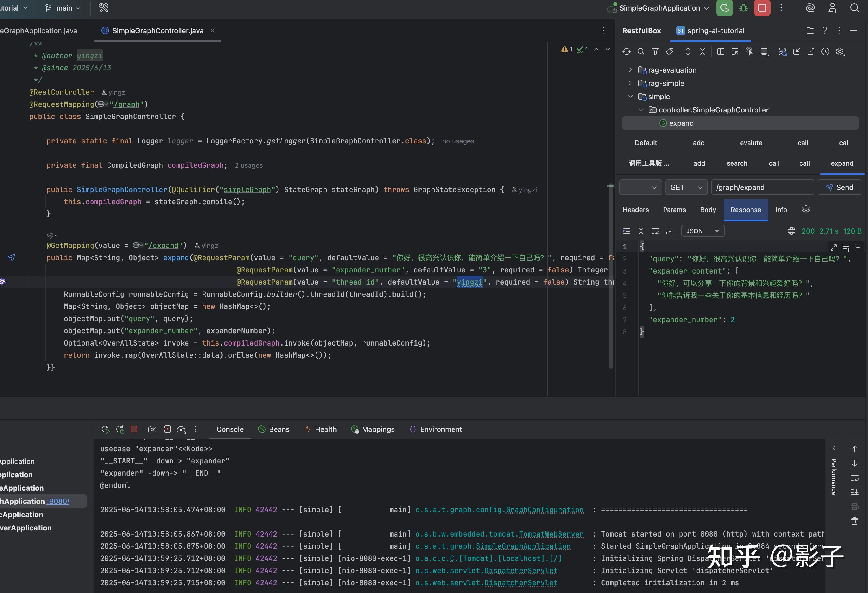Click the thread dump camera icon
The image size is (868, 593).
click(x=152, y=429)
